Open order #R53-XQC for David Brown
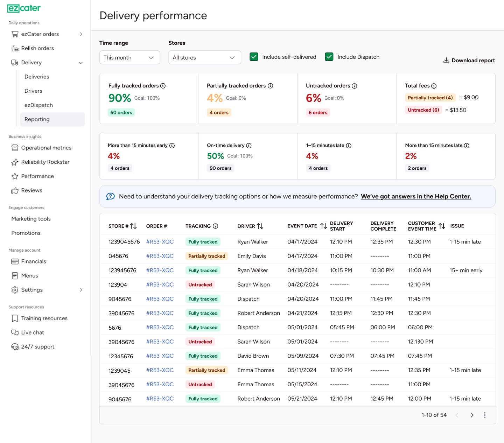This screenshot has height=443, width=504. coord(160,356)
